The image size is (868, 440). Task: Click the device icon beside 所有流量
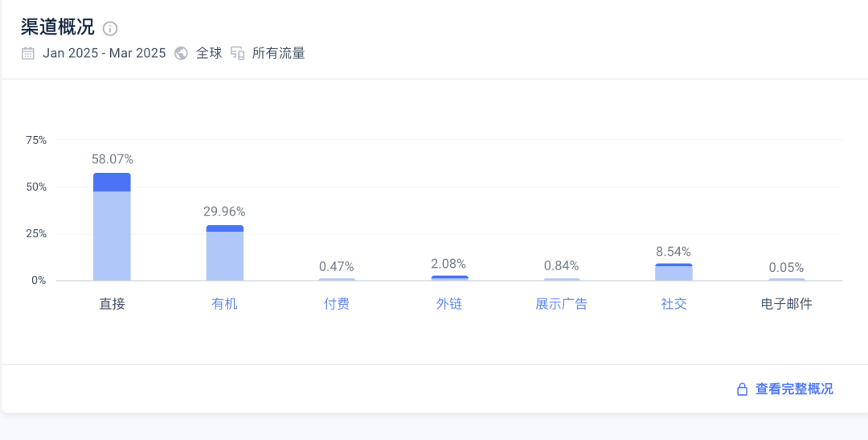click(x=237, y=54)
